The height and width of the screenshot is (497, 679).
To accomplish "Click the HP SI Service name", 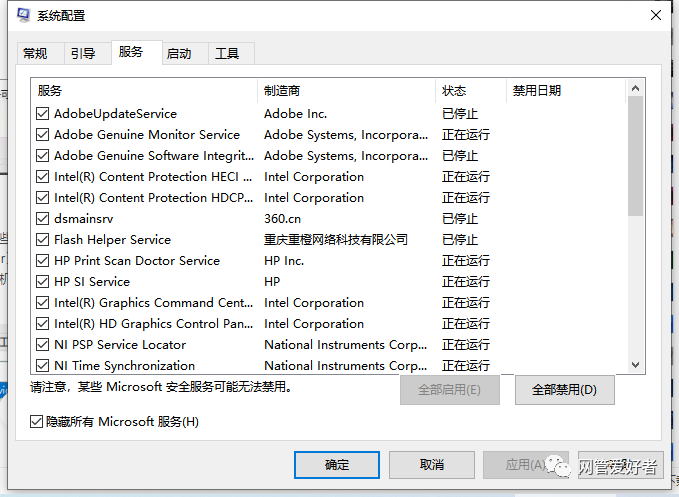I will pos(92,282).
